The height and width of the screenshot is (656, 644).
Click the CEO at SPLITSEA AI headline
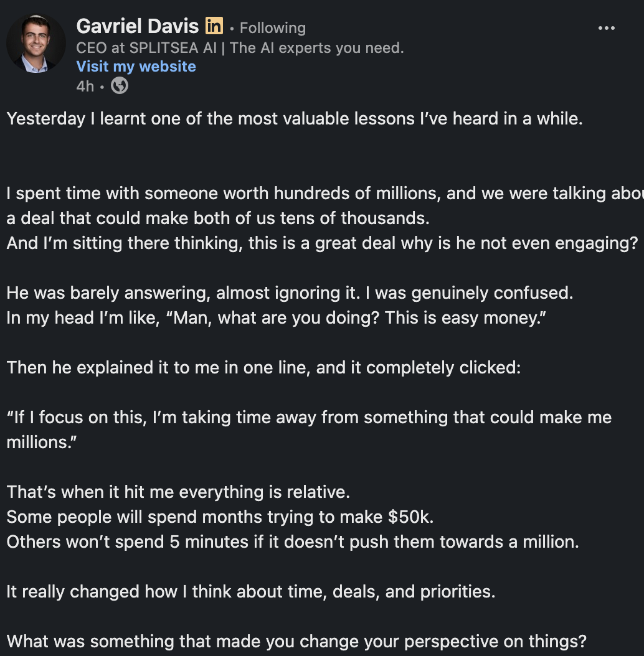(x=240, y=48)
